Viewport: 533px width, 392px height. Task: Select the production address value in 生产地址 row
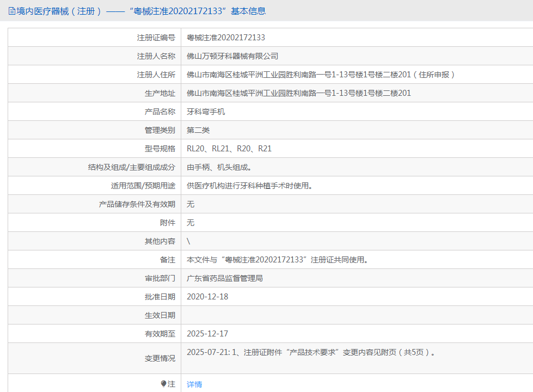pyautogui.click(x=299, y=93)
